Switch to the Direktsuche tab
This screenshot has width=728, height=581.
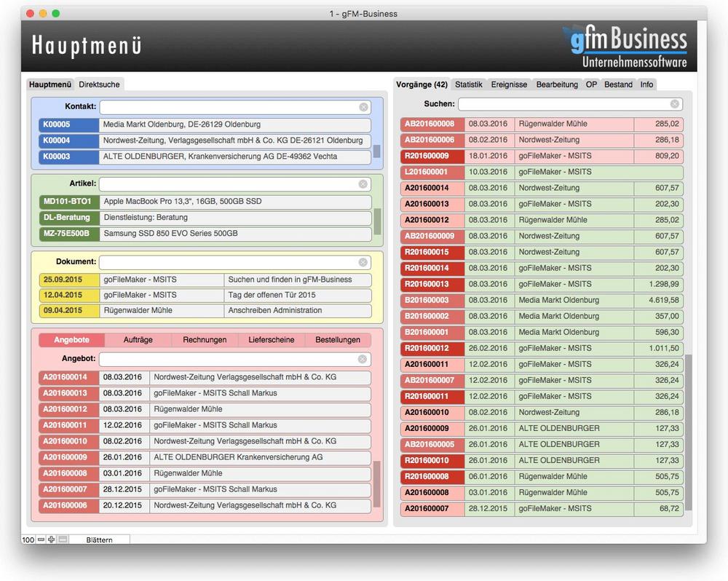pos(99,84)
